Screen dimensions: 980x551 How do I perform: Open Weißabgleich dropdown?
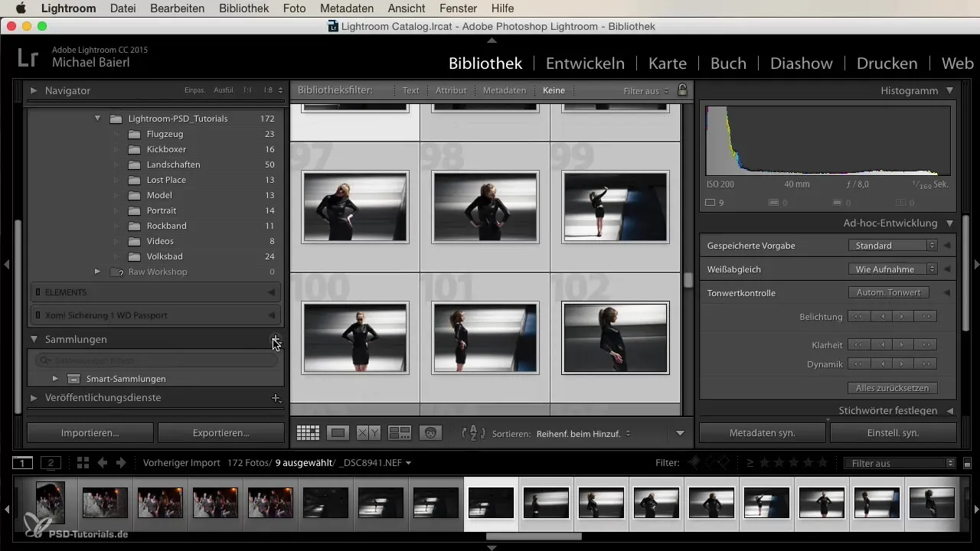[x=893, y=269]
